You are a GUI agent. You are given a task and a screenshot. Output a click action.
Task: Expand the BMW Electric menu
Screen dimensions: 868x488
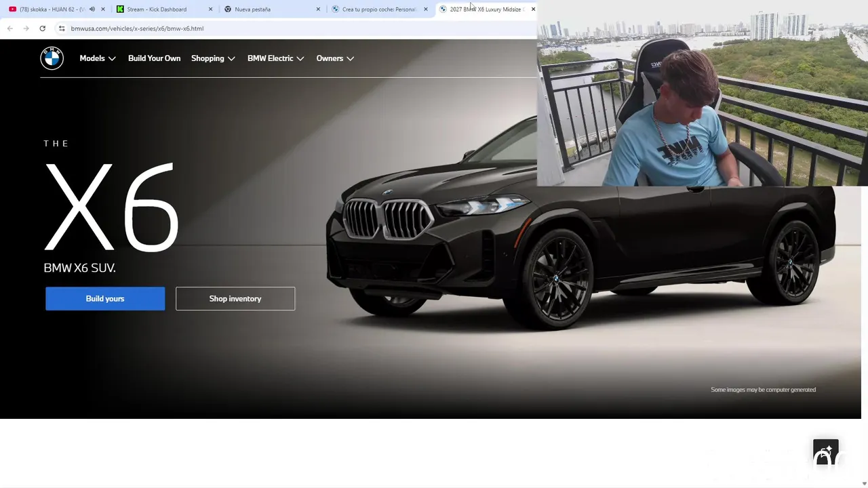(x=275, y=58)
